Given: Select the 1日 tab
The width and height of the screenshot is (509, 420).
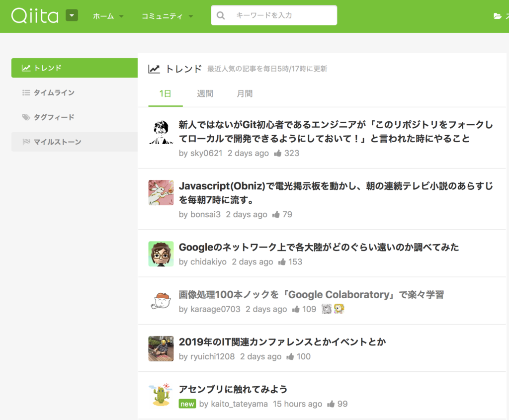Looking at the screenshot, I should coord(166,93).
